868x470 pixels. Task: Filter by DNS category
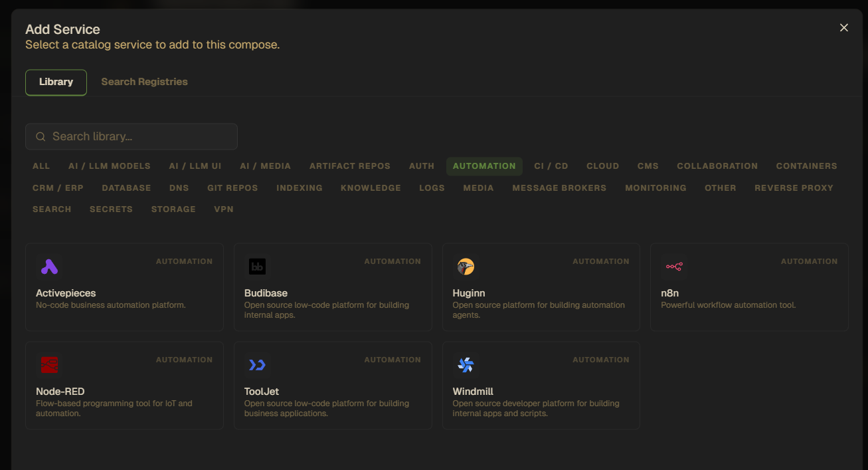[179, 188]
